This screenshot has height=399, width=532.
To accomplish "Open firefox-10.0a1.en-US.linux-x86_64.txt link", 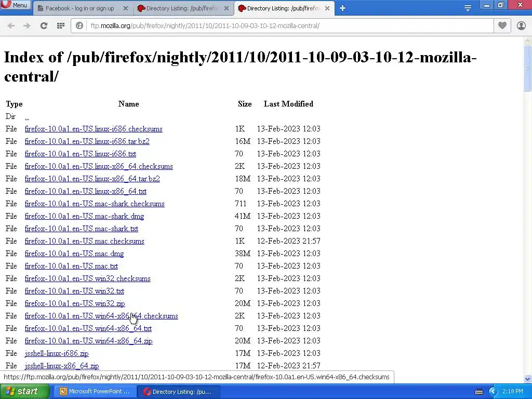I will coord(86,191).
